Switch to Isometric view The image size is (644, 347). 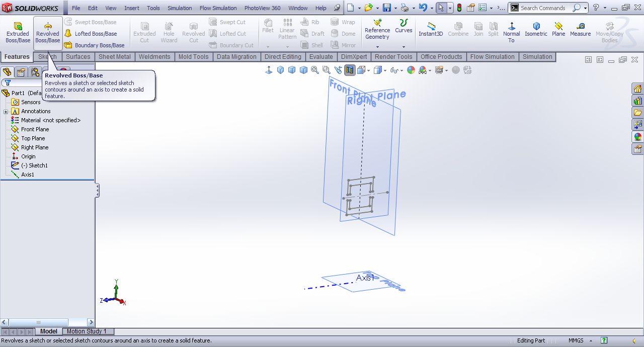click(536, 30)
